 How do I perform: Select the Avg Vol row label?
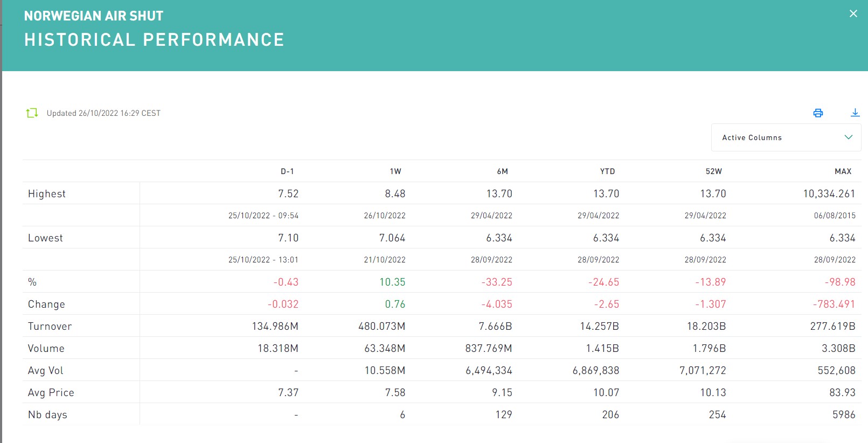click(x=46, y=371)
